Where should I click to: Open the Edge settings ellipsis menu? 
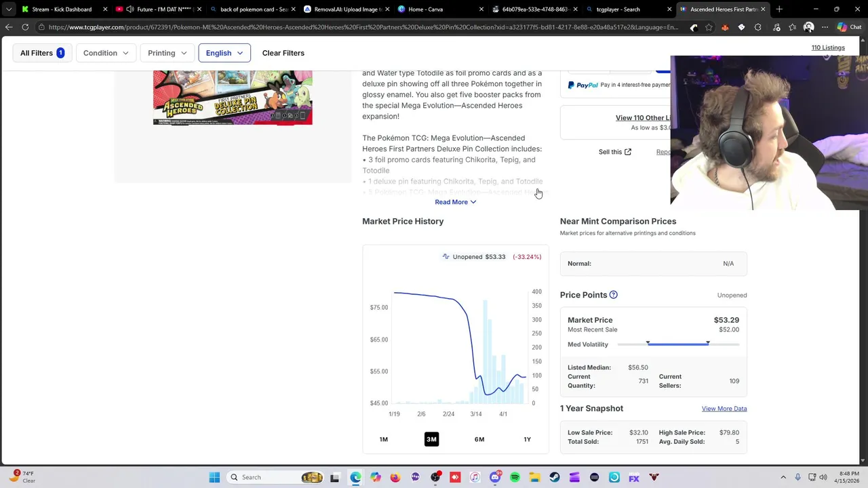[x=825, y=27]
